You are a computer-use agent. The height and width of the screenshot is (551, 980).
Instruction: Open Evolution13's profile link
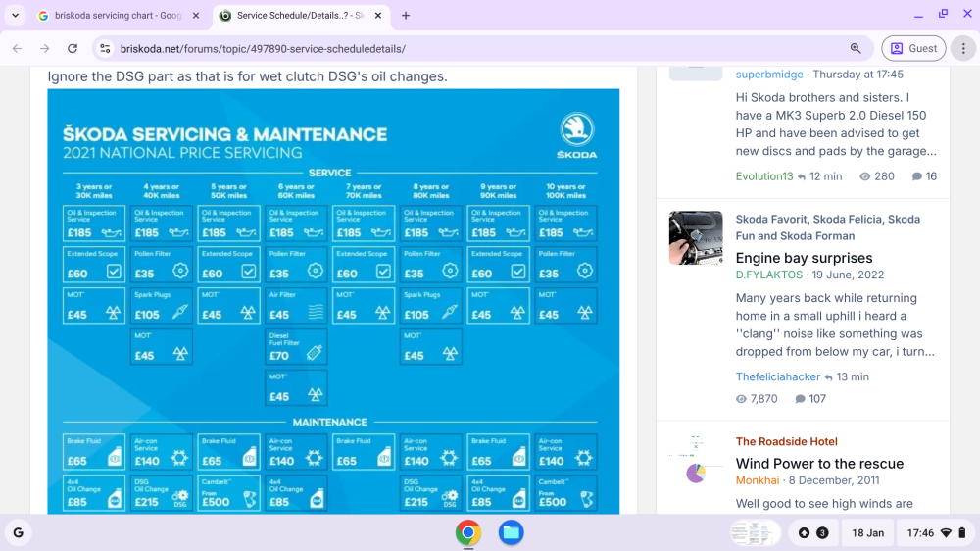(763, 176)
